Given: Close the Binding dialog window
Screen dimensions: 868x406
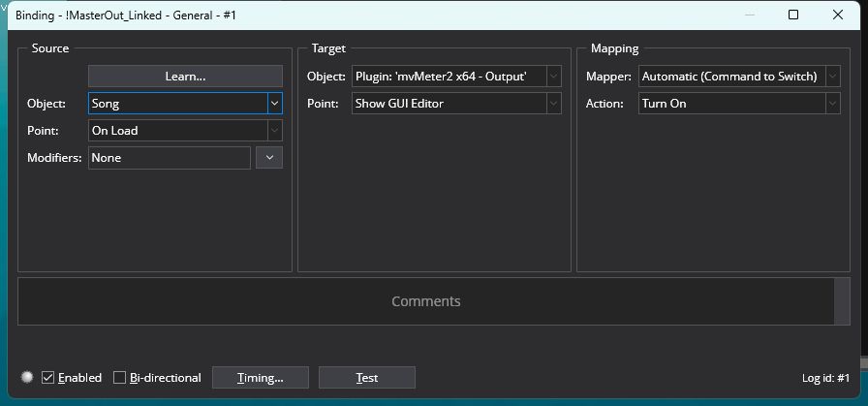Looking at the screenshot, I should tap(838, 15).
